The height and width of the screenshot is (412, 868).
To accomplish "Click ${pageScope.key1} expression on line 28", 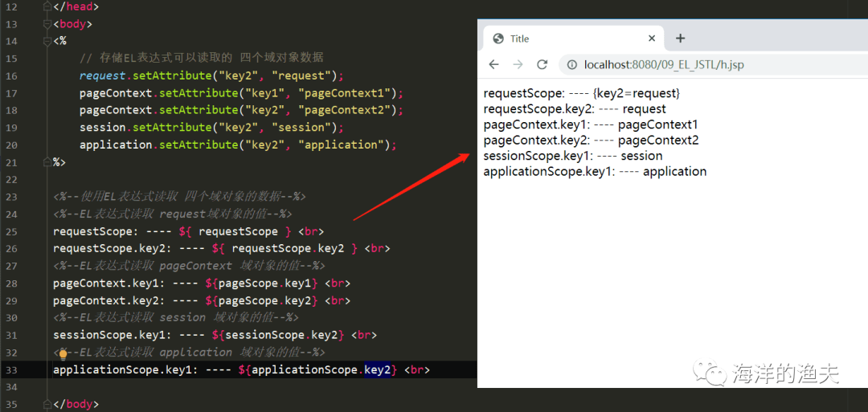I will tap(262, 283).
